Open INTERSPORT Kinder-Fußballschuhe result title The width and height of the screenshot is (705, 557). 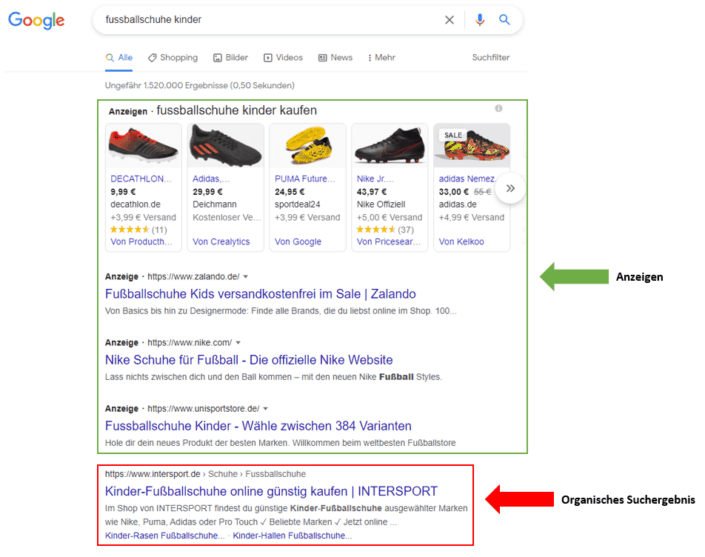pos(271,491)
